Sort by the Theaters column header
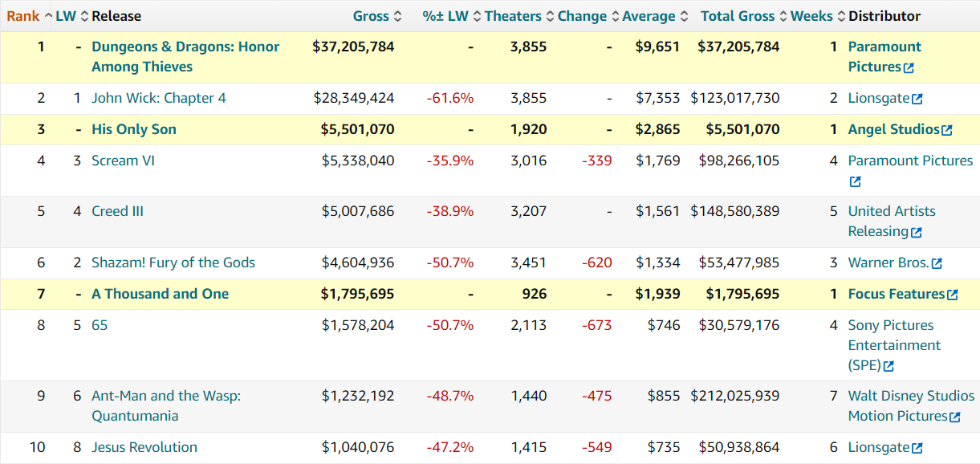 [519, 16]
